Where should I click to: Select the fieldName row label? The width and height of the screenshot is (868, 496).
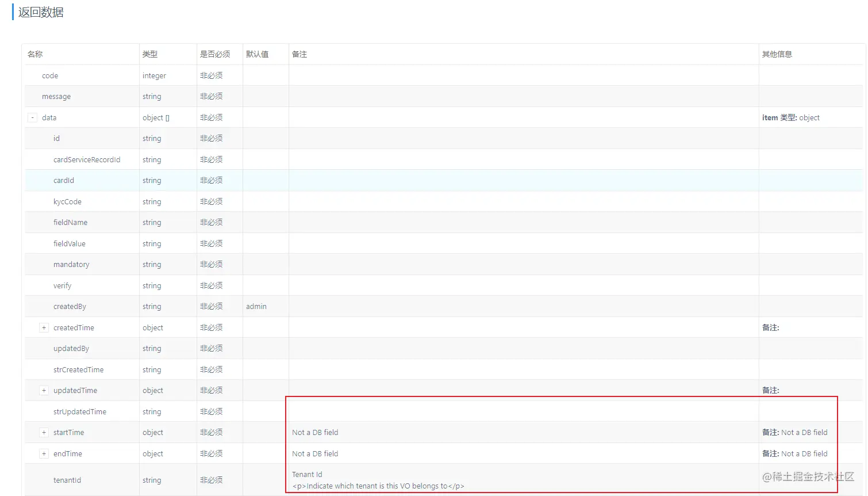tap(71, 222)
